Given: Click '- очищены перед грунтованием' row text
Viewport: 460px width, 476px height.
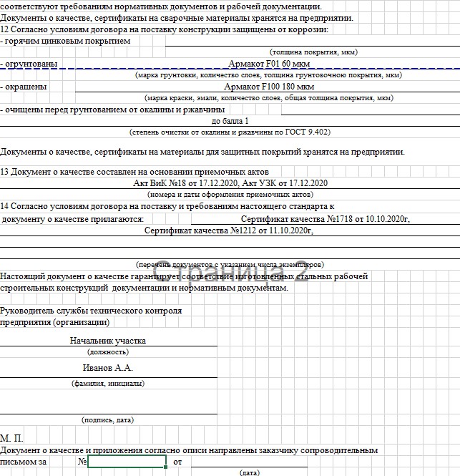Looking at the screenshot, I should tap(112, 110).
